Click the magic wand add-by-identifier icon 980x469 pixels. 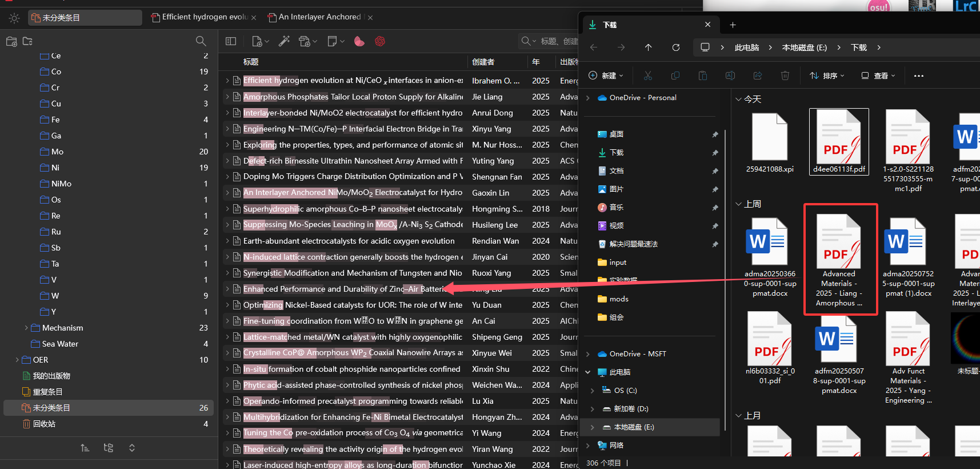coord(284,41)
